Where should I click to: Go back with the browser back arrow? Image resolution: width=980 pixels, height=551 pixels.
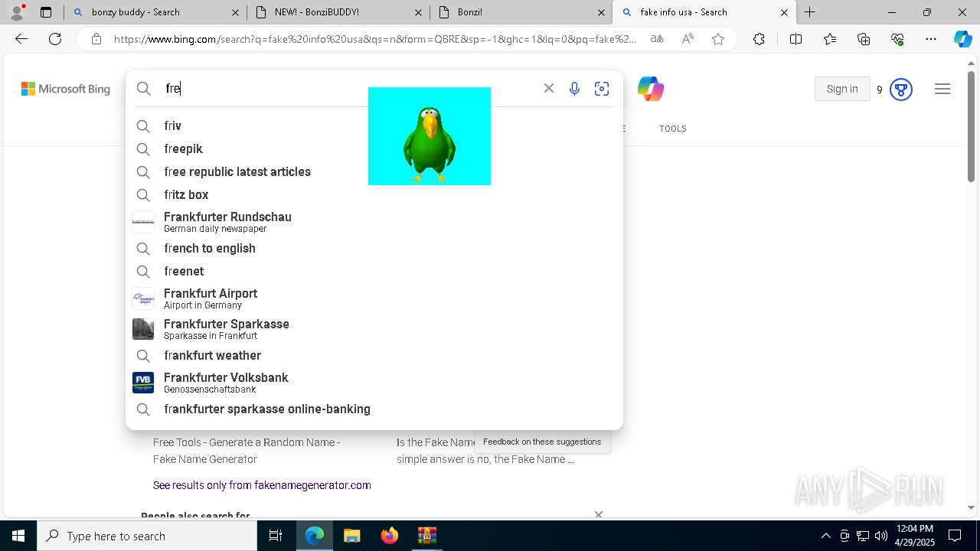21,39
